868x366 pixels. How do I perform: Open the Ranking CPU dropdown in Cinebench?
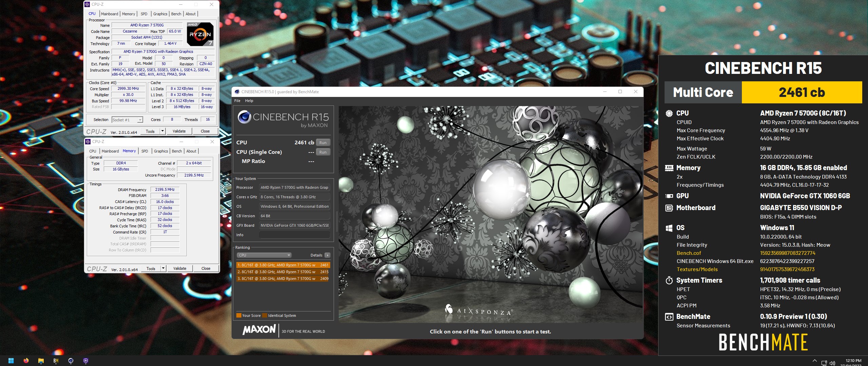[x=264, y=255]
